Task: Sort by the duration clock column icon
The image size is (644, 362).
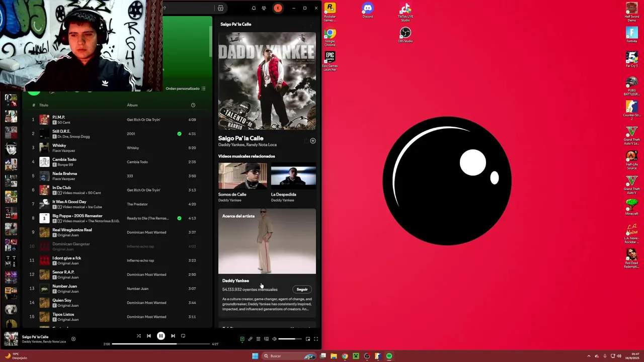Action: [x=193, y=105]
